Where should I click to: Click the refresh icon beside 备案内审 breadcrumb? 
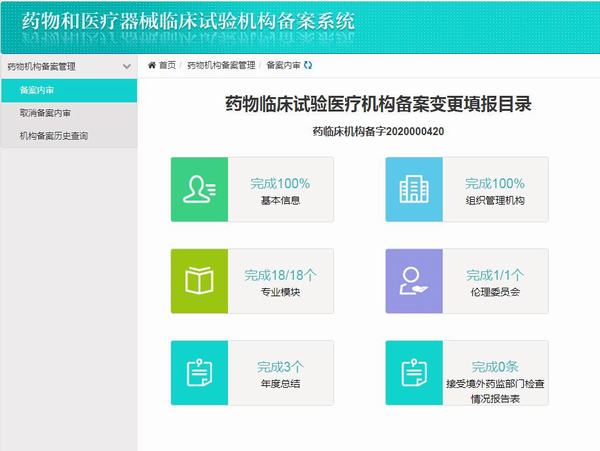click(308, 65)
